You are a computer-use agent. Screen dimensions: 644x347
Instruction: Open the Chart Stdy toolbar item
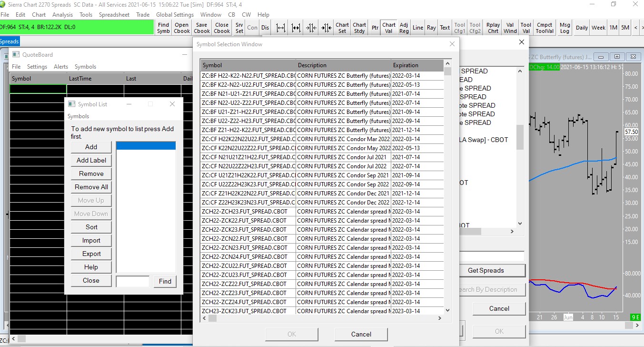[359, 28]
